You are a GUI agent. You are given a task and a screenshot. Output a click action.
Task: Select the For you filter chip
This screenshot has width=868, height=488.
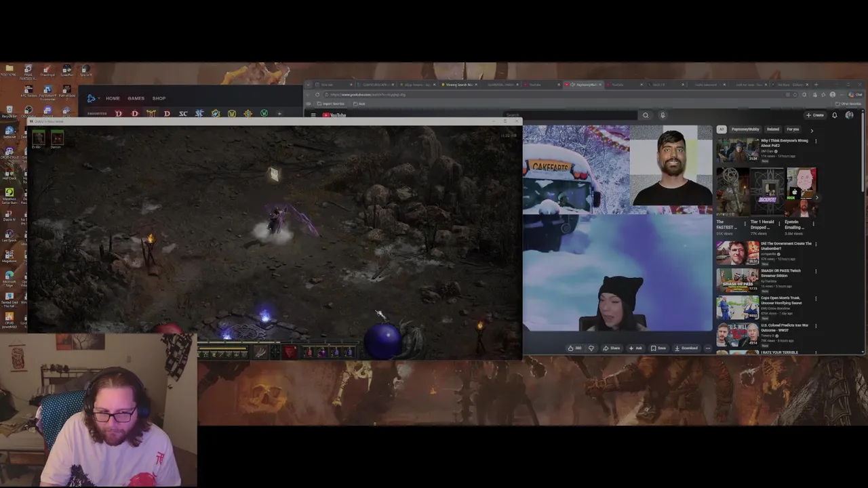coord(793,129)
